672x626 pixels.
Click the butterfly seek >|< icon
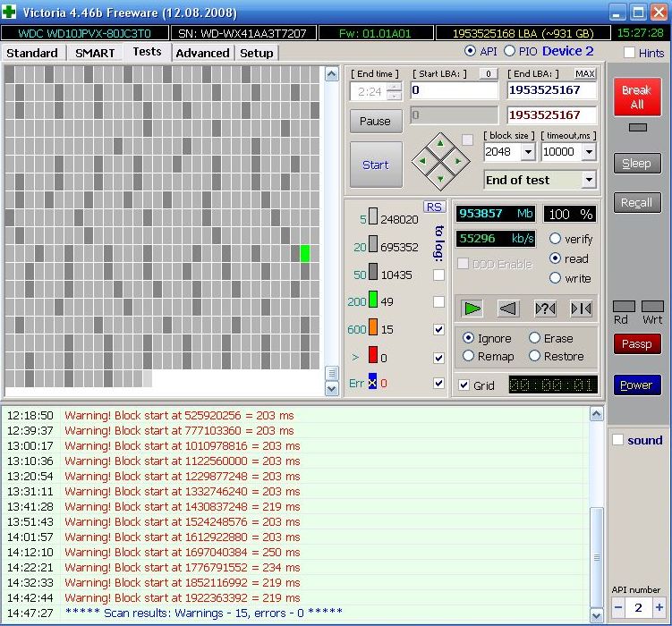[x=581, y=309]
